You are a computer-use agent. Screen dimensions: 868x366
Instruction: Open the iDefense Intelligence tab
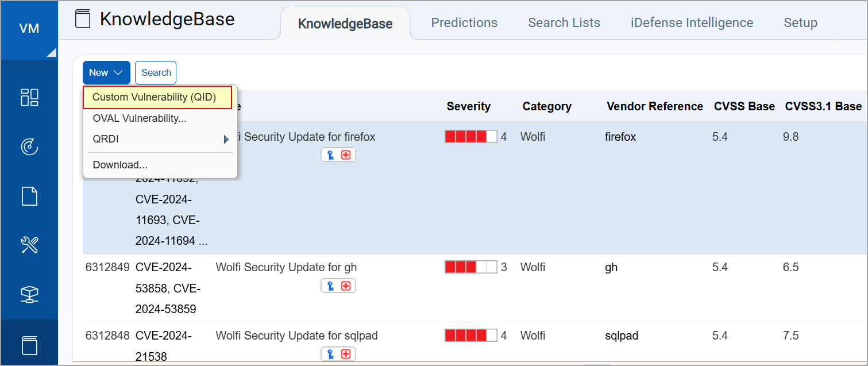click(x=692, y=23)
